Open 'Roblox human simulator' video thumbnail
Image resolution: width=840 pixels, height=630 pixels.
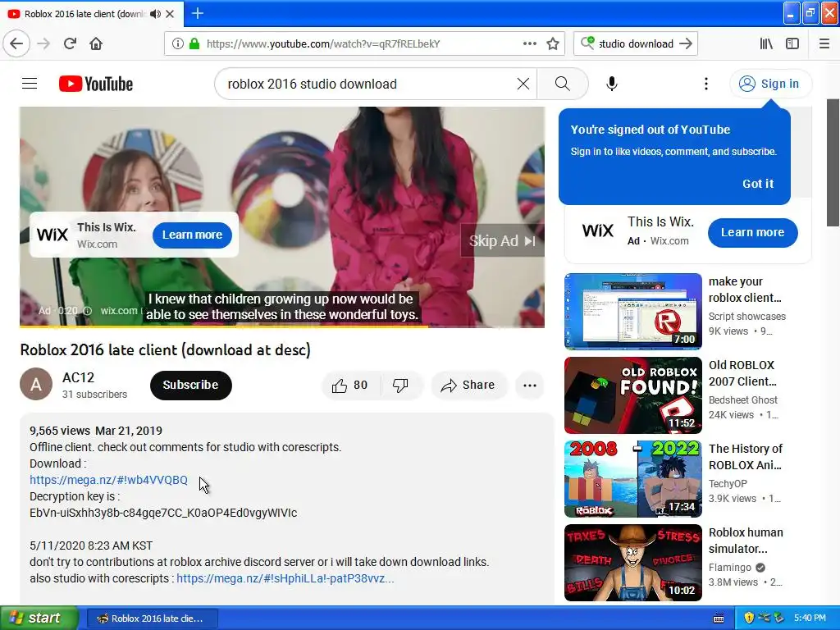[632, 563]
